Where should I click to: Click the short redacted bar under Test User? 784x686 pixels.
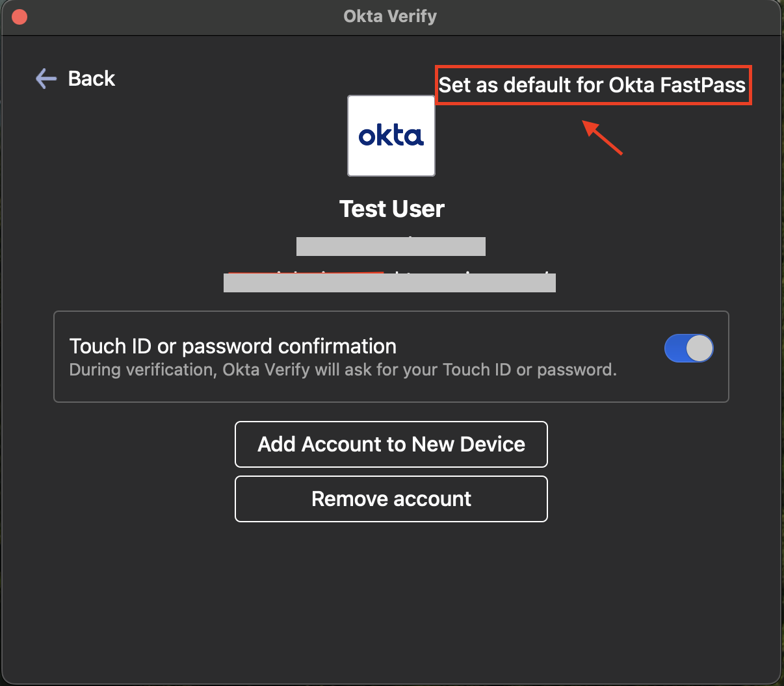pos(391,247)
